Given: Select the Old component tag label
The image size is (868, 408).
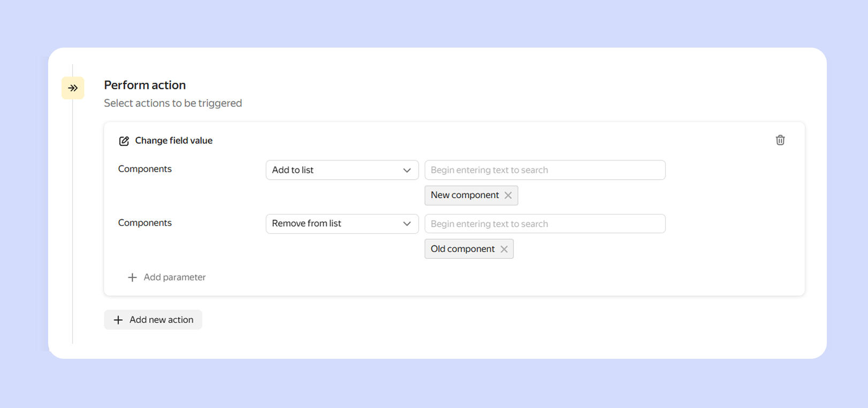Looking at the screenshot, I should click(x=462, y=249).
